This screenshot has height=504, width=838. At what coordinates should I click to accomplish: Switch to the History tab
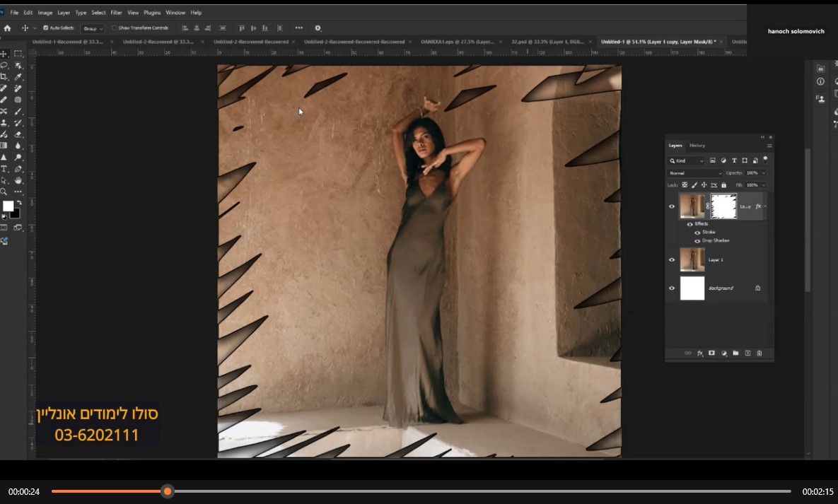(x=697, y=146)
